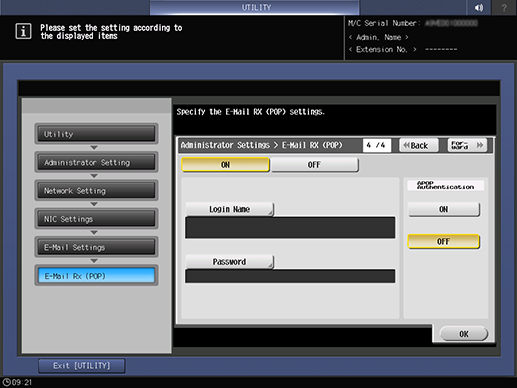This screenshot has width=517, height=388.
Task: Click the 09:21 time display
Action: [22, 382]
